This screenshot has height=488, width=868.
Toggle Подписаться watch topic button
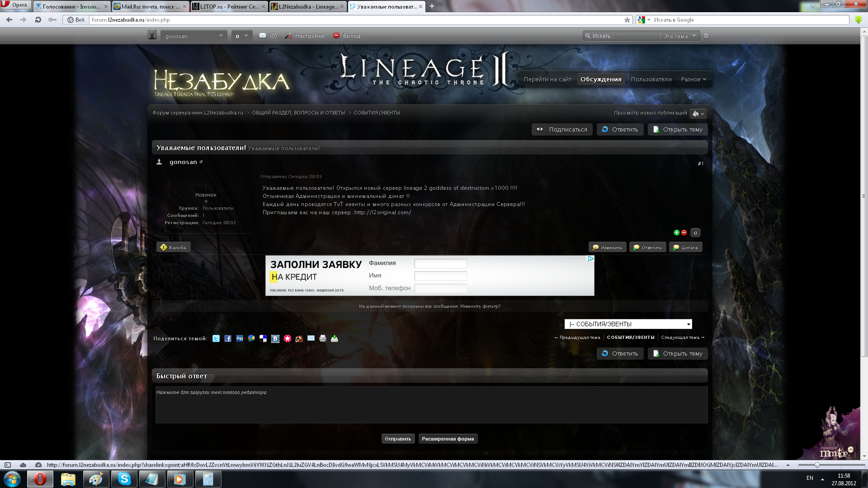[x=562, y=130]
